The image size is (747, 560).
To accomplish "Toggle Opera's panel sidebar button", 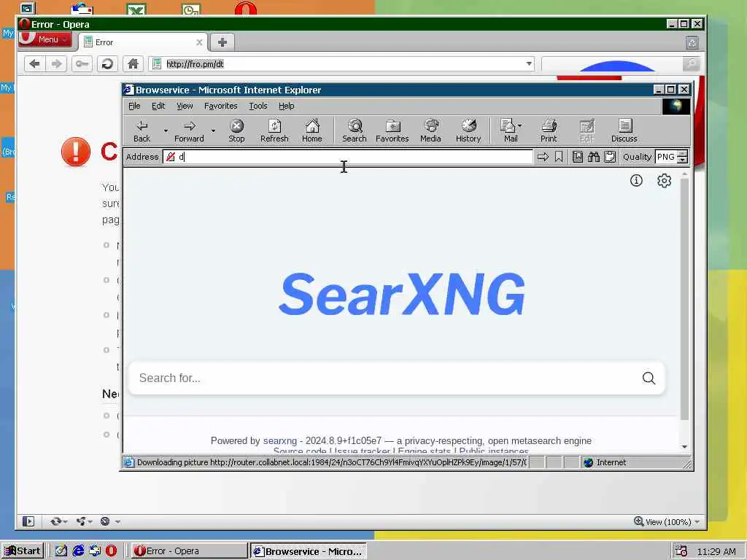I will 28,521.
